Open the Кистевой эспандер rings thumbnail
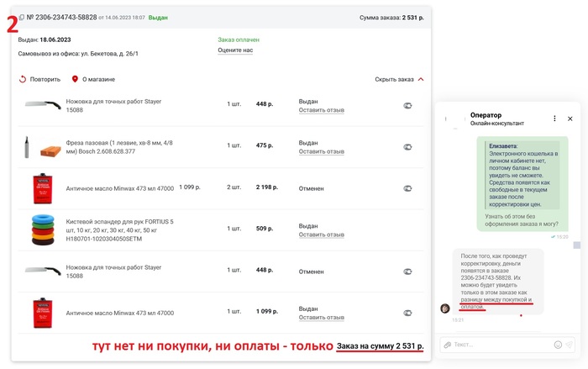This screenshot has width=588, height=369. (43, 229)
